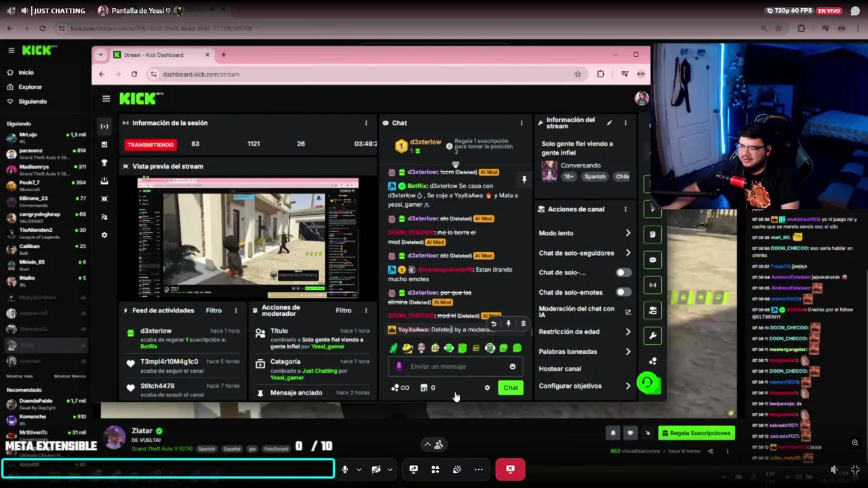Click the pin icon beside BotRix message
The image size is (868, 488).
click(x=524, y=180)
